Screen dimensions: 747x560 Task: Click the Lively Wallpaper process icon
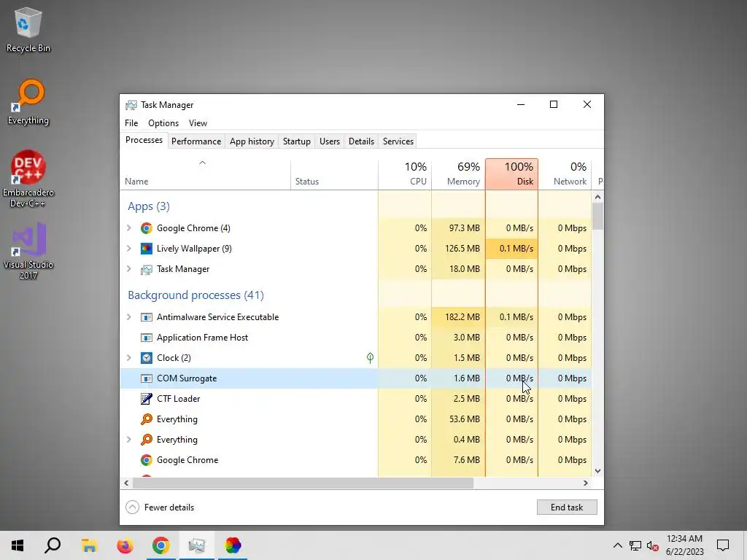pos(146,249)
